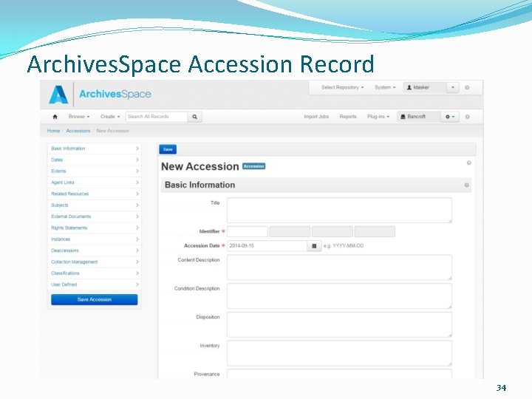The image size is (532, 399).
Task: Click the Accession Date field
Action: pyautogui.click(x=267, y=246)
